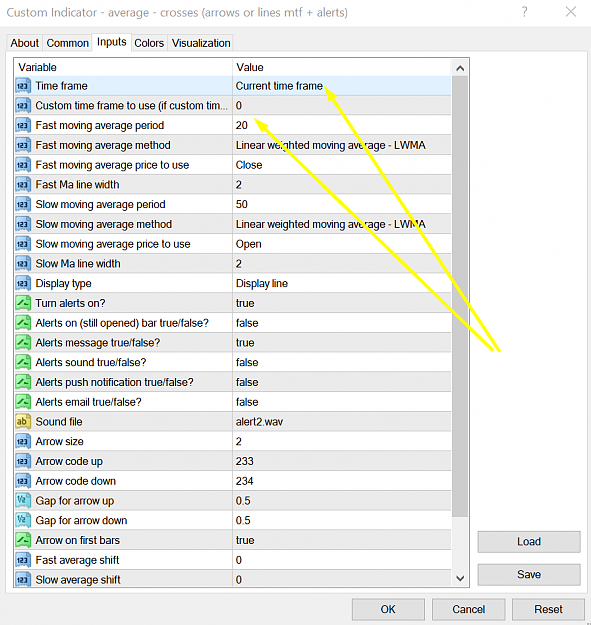Click the icon next to Fast moving average period
Image resolution: width=591 pixels, height=625 pixels.
(23, 125)
